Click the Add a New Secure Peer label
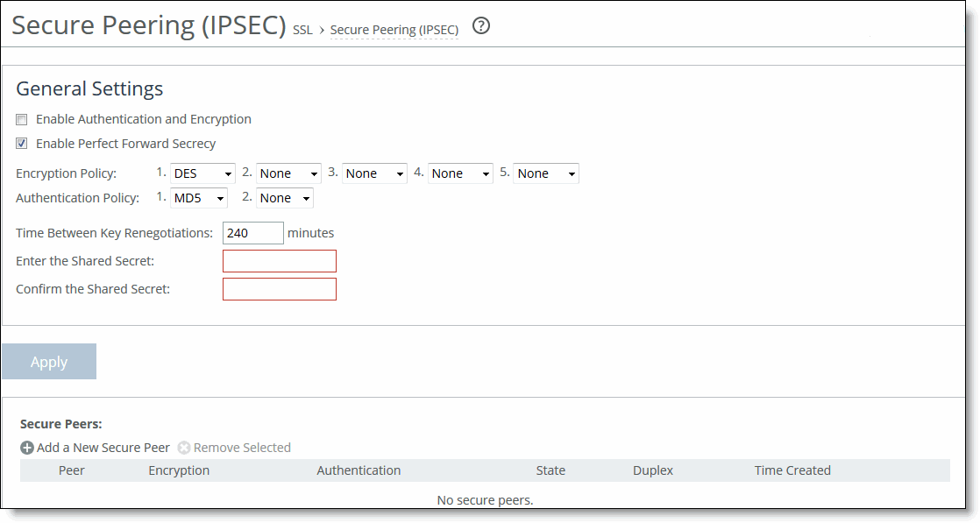Viewport: 980px width, 523px height. pos(103,447)
